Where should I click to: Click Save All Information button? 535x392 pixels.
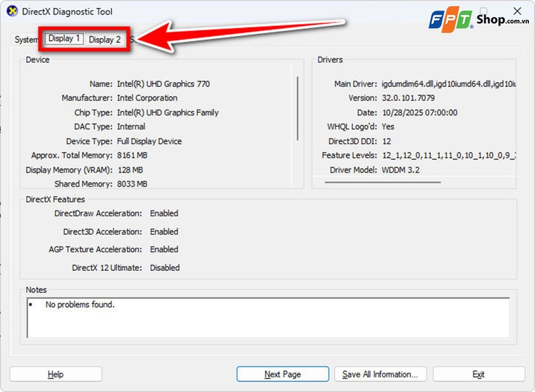click(x=380, y=374)
